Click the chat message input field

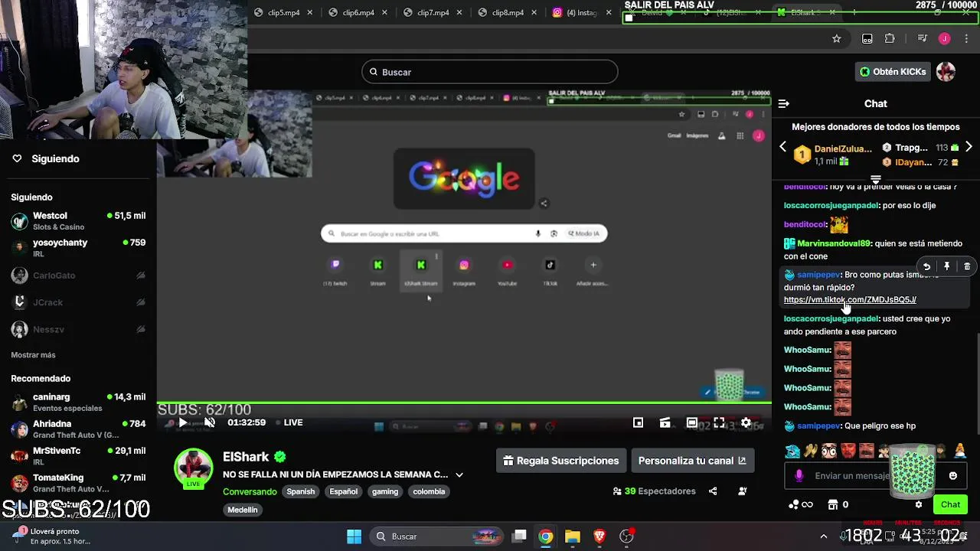(876, 475)
